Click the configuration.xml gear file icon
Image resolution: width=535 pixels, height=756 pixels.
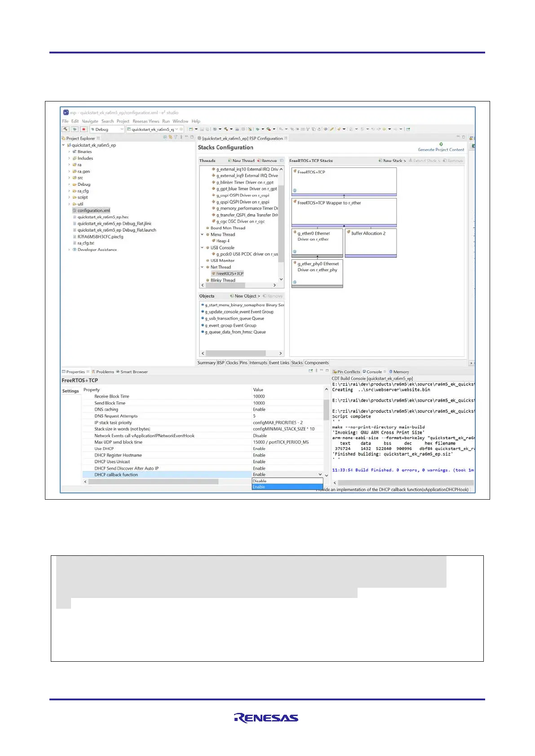[75, 211]
